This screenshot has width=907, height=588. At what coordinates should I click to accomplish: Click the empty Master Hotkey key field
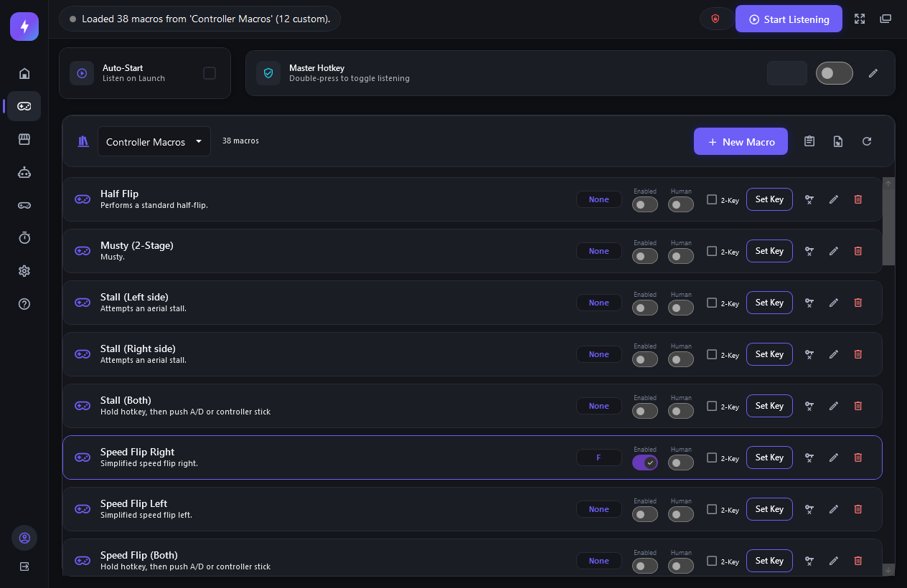click(787, 73)
